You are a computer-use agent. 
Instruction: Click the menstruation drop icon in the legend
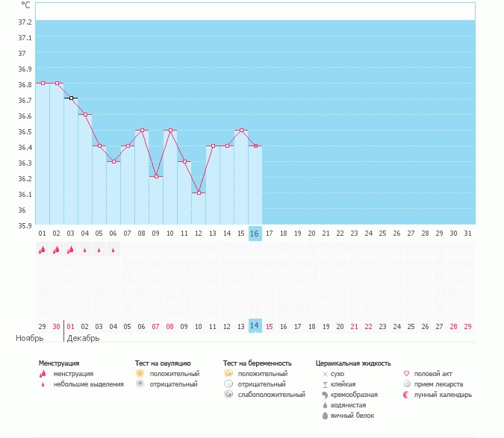tap(43, 373)
